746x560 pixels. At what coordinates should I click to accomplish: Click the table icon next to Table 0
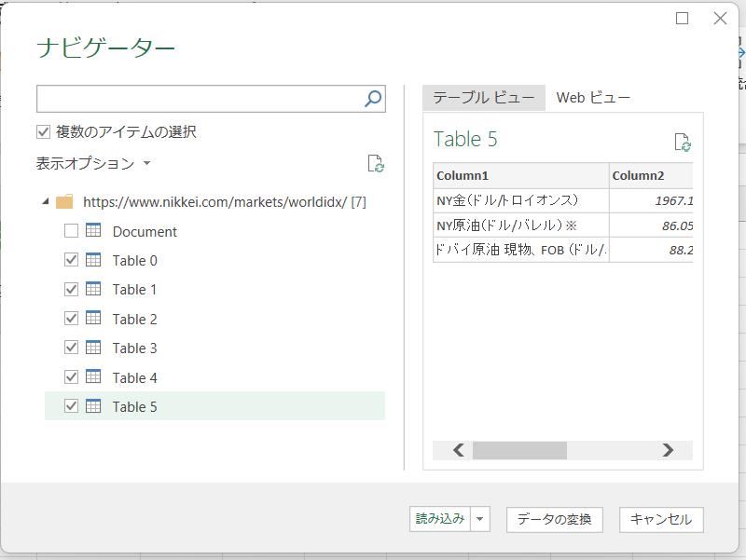point(93,260)
